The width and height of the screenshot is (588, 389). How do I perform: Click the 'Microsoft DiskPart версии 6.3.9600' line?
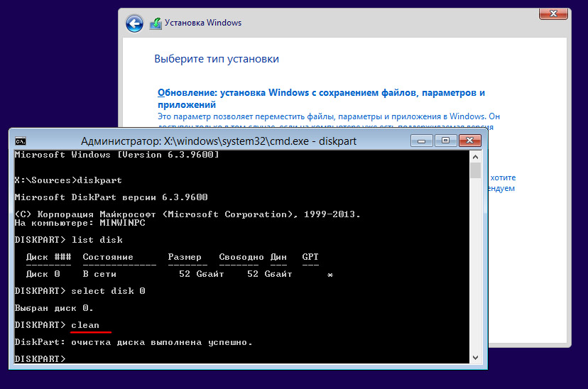111,197
